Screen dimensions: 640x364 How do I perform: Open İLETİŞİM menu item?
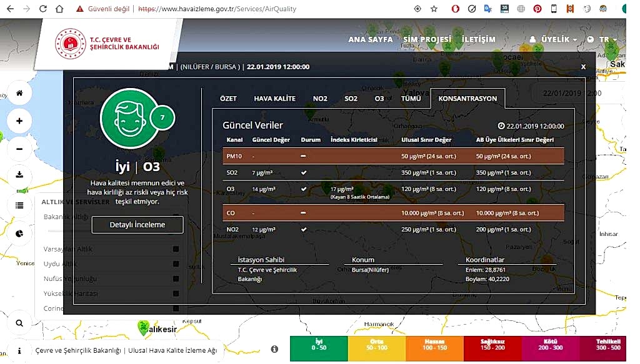pyautogui.click(x=478, y=39)
